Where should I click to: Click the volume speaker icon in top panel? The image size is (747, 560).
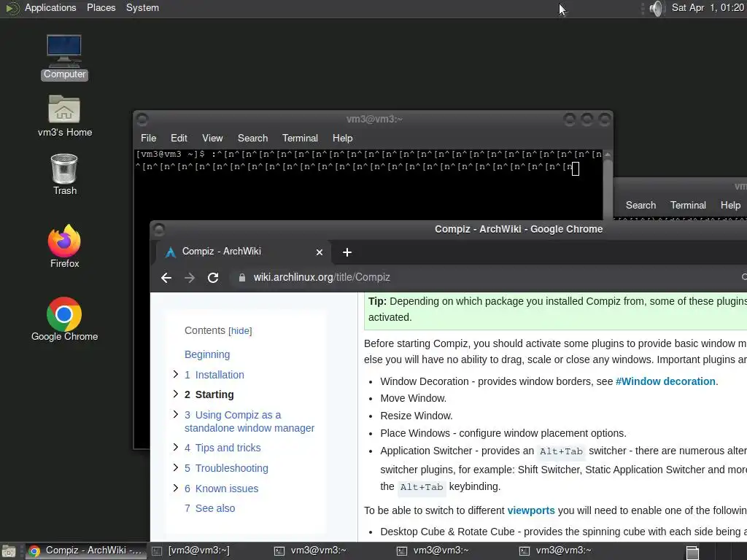656,8
